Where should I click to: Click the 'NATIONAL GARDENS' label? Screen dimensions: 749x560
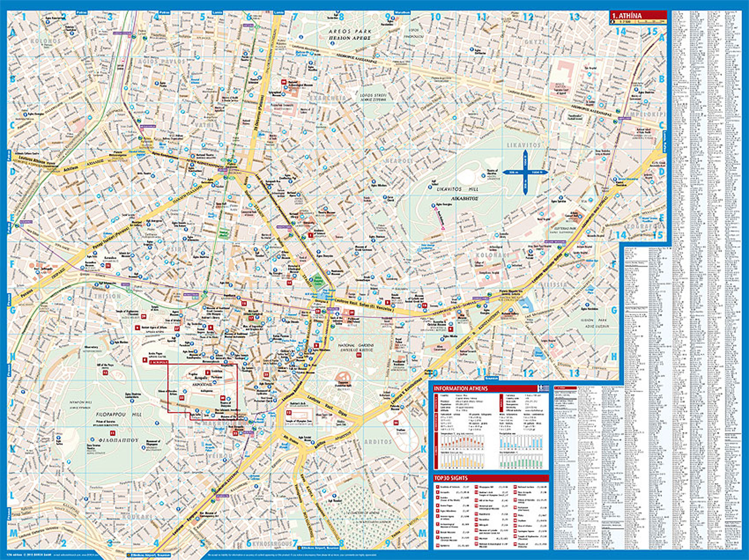pyautogui.click(x=356, y=345)
